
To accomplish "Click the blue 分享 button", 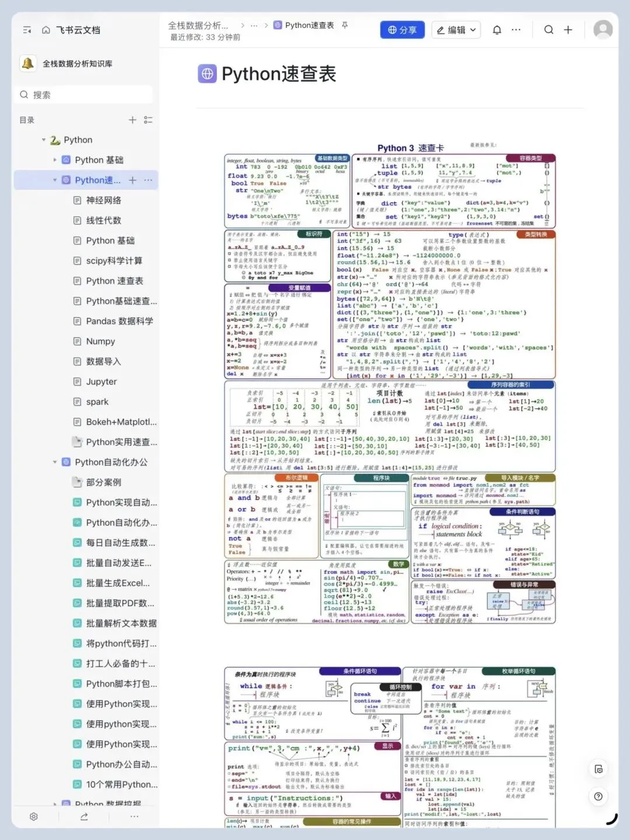I will click(402, 30).
